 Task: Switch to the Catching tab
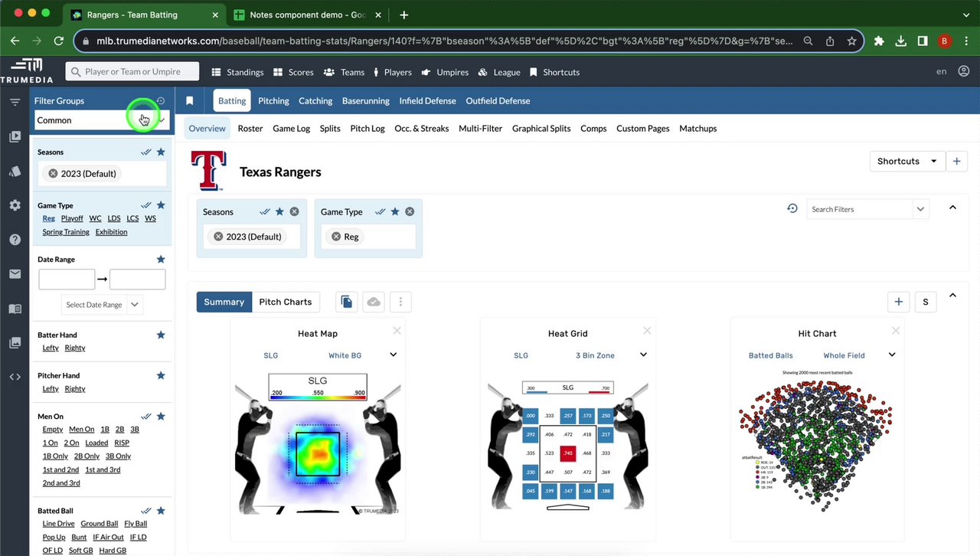[315, 100]
